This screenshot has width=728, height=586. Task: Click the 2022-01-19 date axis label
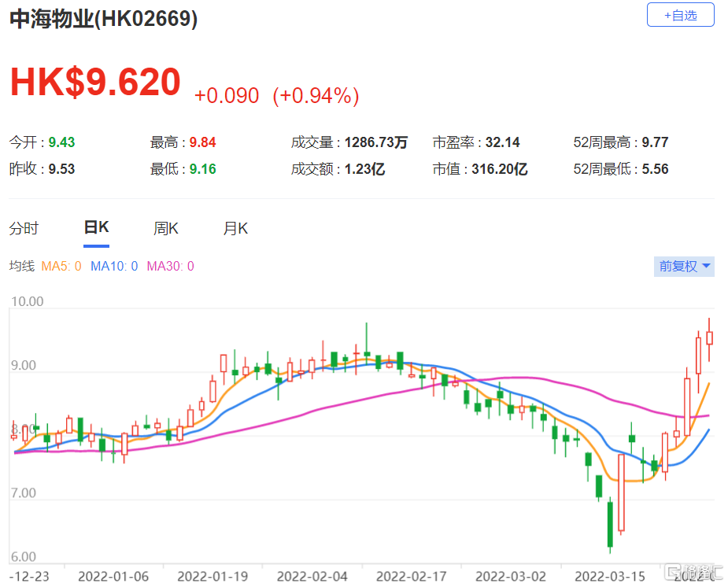coord(210,577)
